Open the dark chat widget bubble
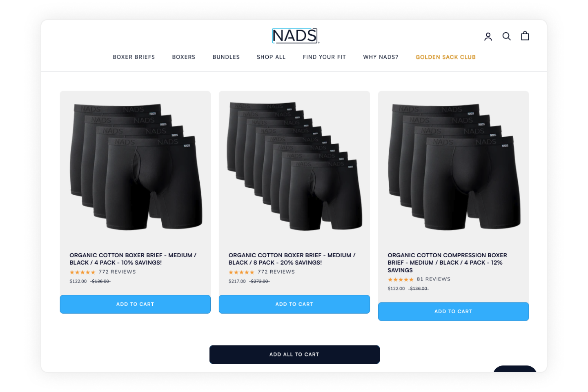The height and width of the screenshot is (392, 588). point(515,369)
